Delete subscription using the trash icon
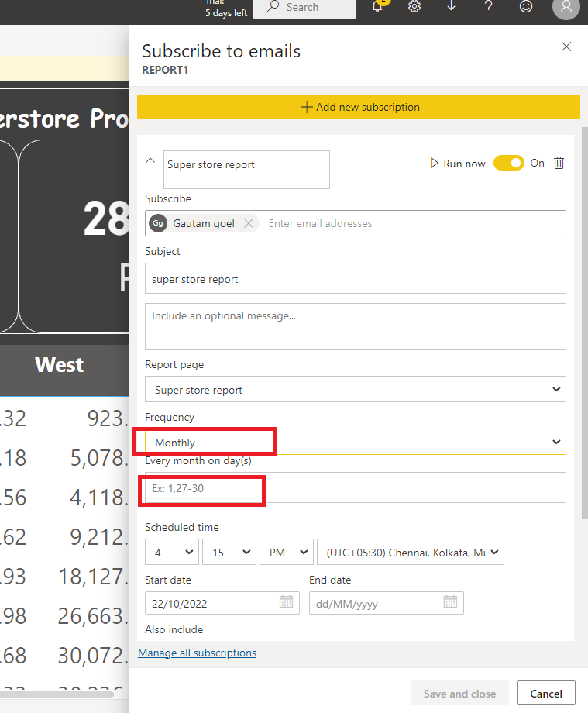 coord(559,163)
